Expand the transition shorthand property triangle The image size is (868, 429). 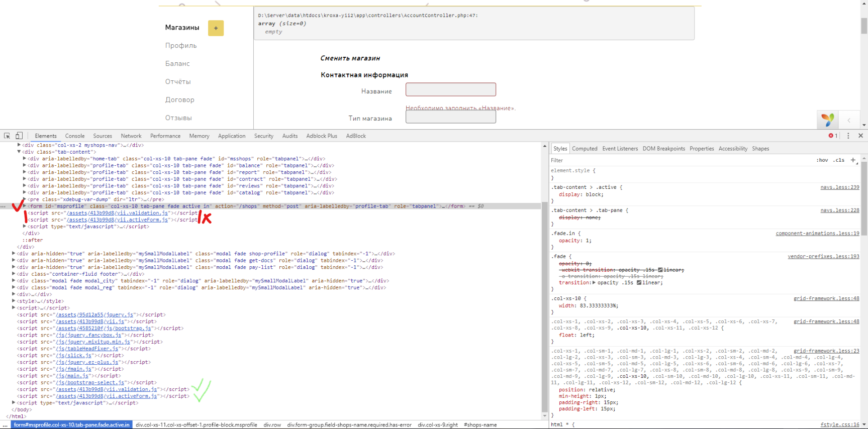[594, 283]
